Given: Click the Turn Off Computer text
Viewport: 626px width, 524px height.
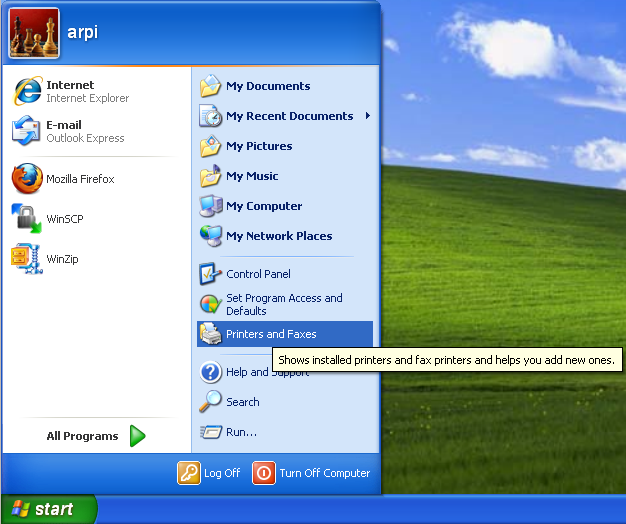Looking at the screenshot, I should click(x=325, y=473).
